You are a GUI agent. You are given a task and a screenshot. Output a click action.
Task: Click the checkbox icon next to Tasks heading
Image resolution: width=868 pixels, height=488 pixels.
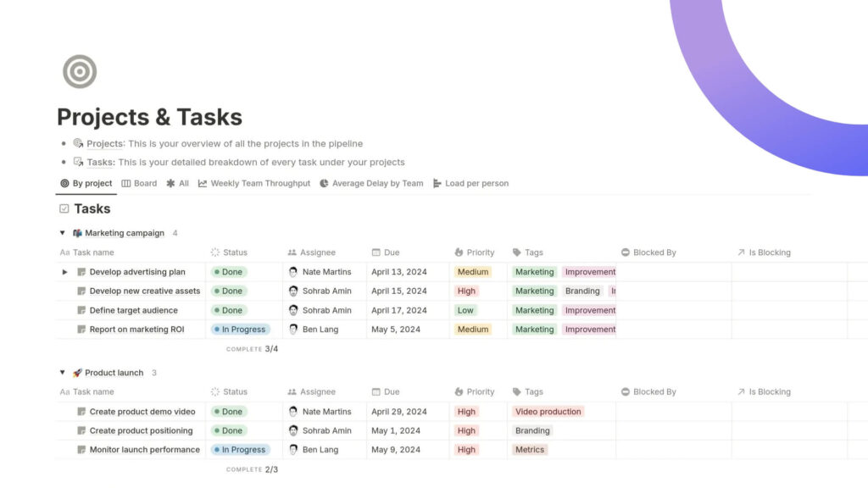point(62,208)
